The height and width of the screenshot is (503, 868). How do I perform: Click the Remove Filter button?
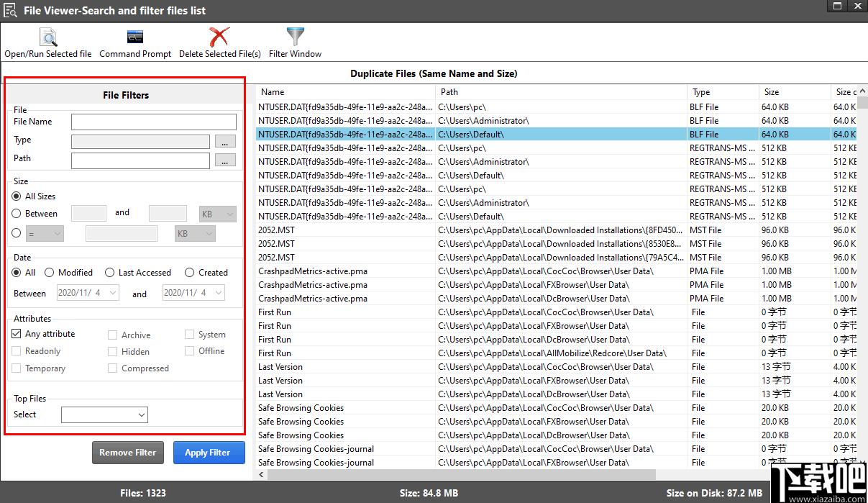(128, 453)
